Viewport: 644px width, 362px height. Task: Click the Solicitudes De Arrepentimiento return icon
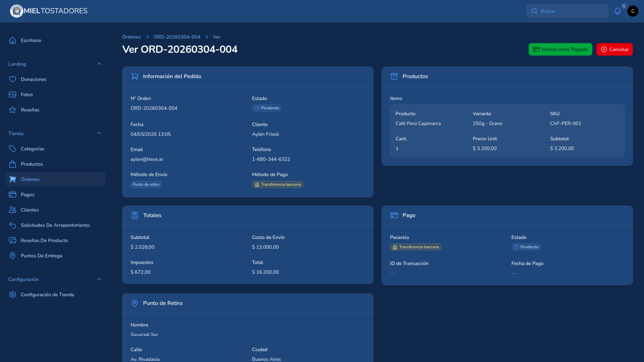point(12,225)
